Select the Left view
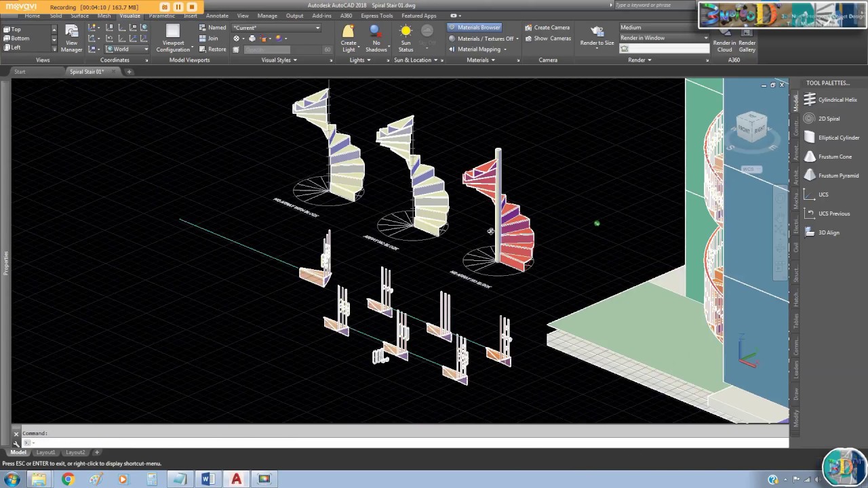Viewport: 868px width, 488px height. (x=12, y=48)
